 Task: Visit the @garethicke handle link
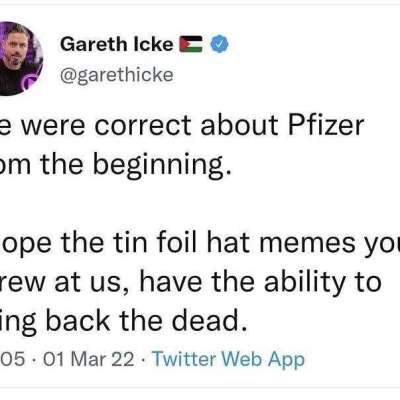[x=117, y=75]
